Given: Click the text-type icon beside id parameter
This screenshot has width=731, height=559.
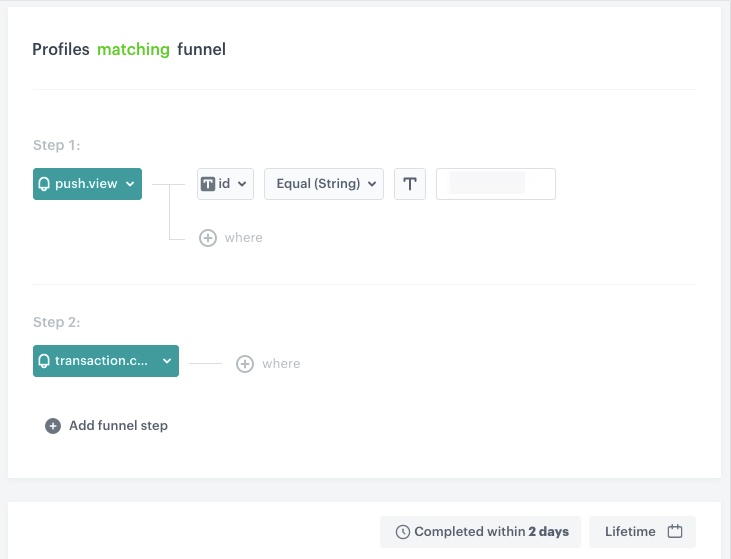Looking at the screenshot, I should (x=208, y=184).
